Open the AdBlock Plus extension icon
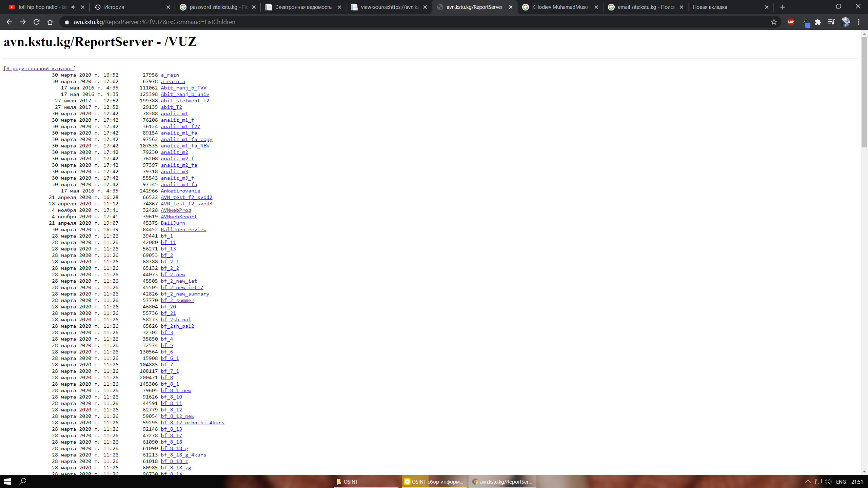This screenshot has height=488, width=868. [x=791, y=22]
